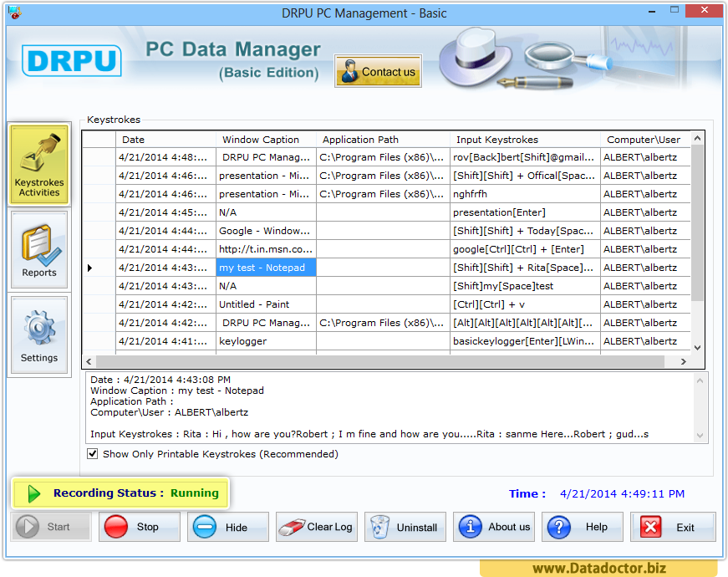Click the Input Keystrokes column header
728x577 pixels.
coord(525,140)
